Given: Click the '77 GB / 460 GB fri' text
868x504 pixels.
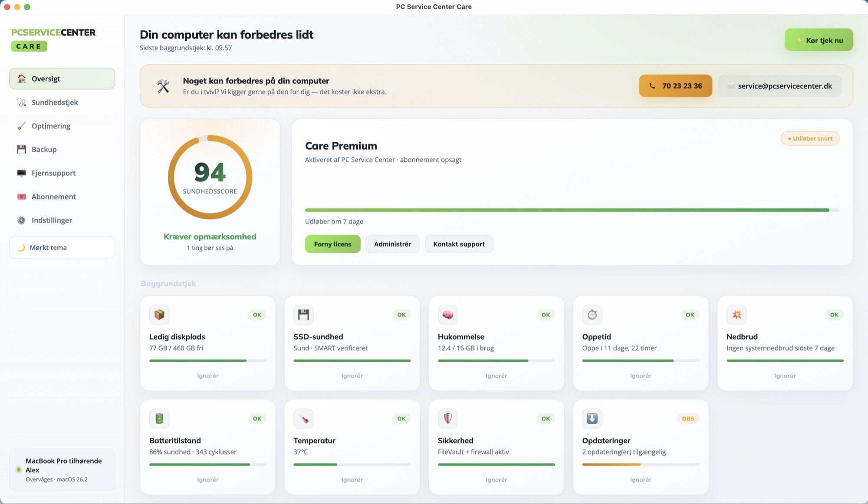Looking at the screenshot, I should [x=176, y=348].
